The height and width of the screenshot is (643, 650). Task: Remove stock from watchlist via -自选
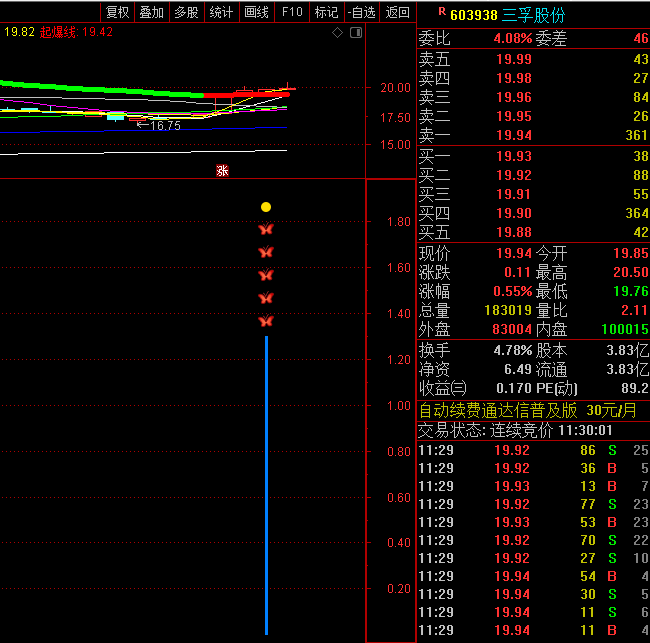[x=362, y=12]
